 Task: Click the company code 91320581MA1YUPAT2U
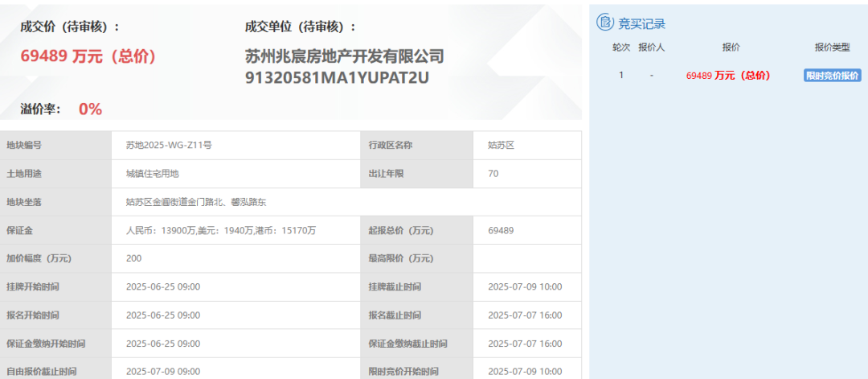(337, 78)
